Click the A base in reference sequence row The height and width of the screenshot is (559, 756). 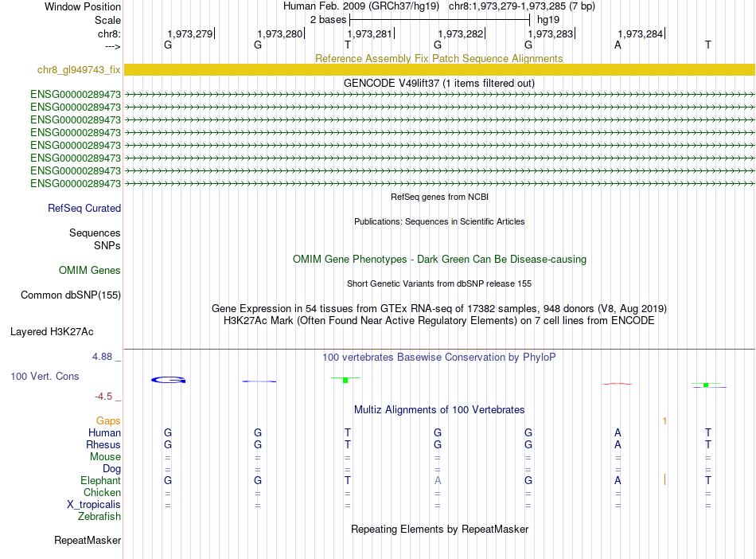point(618,45)
